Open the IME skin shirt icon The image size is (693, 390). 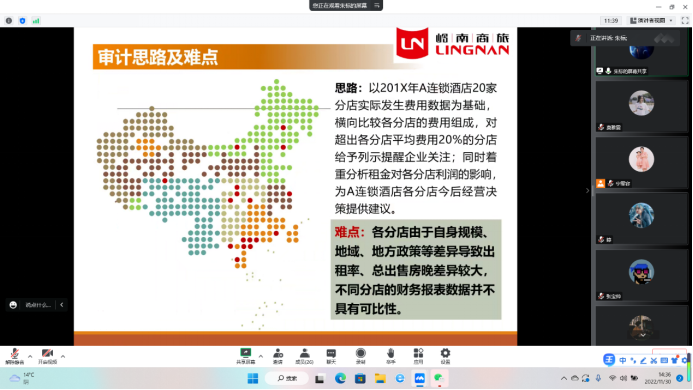[674, 360]
